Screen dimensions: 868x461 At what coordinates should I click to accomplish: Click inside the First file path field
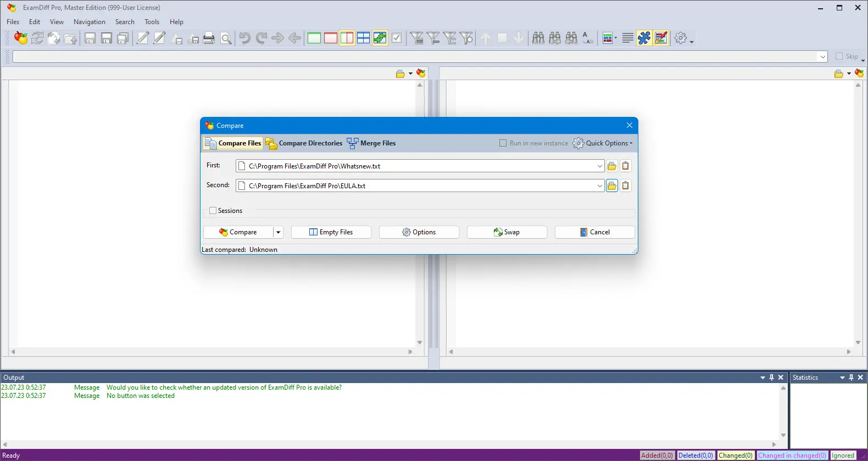(420, 166)
